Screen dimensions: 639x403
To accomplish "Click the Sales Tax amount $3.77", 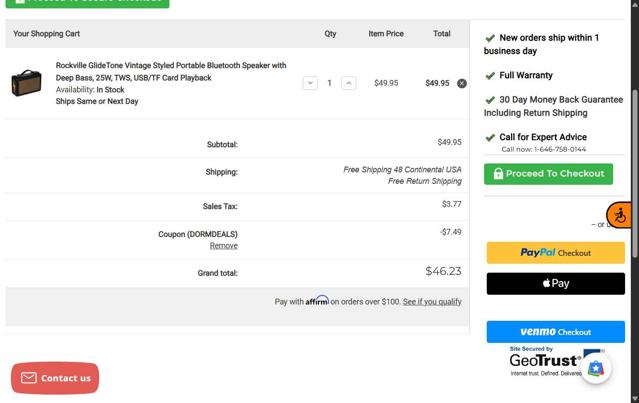I will (452, 204).
